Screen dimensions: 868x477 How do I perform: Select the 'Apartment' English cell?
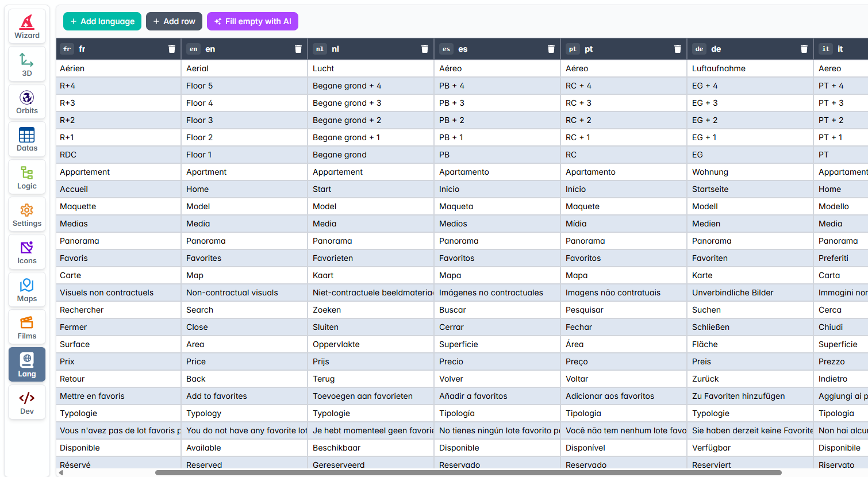245,172
